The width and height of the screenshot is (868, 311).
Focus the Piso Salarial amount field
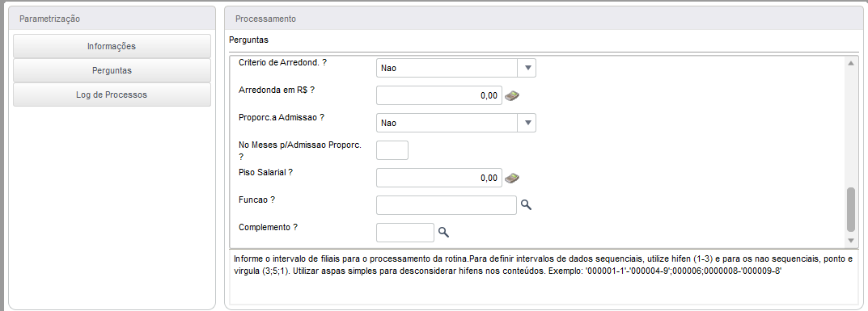pyautogui.click(x=439, y=178)
